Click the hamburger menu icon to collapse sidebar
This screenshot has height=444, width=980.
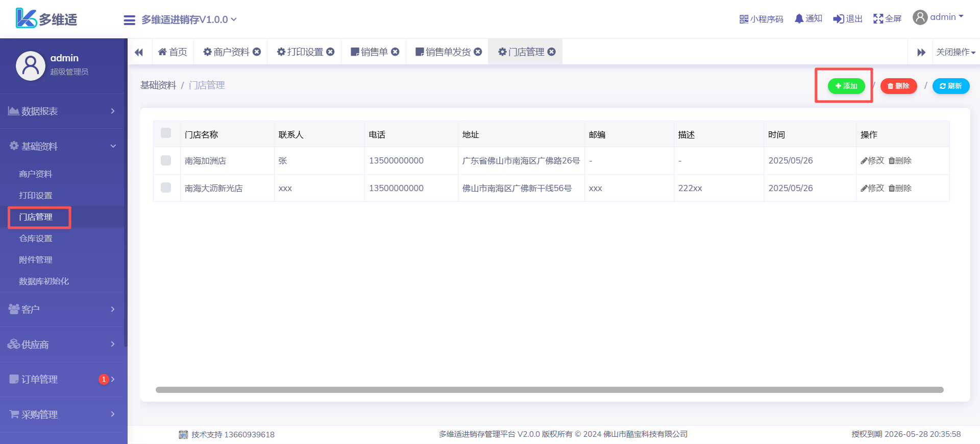pos(129,20)
